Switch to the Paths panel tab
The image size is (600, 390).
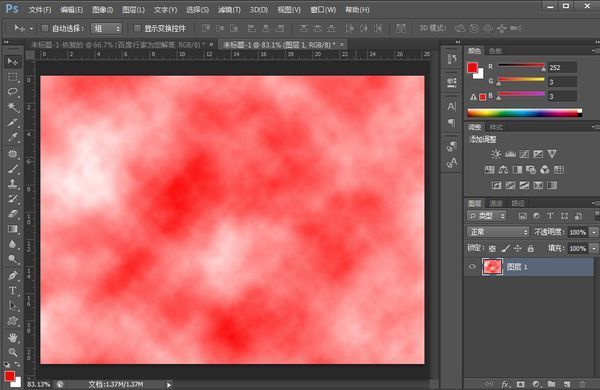click(x=517, y=203)
